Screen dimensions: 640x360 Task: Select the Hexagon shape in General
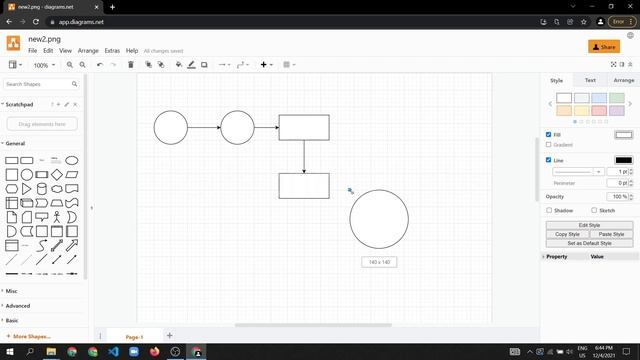click(11, 189)
